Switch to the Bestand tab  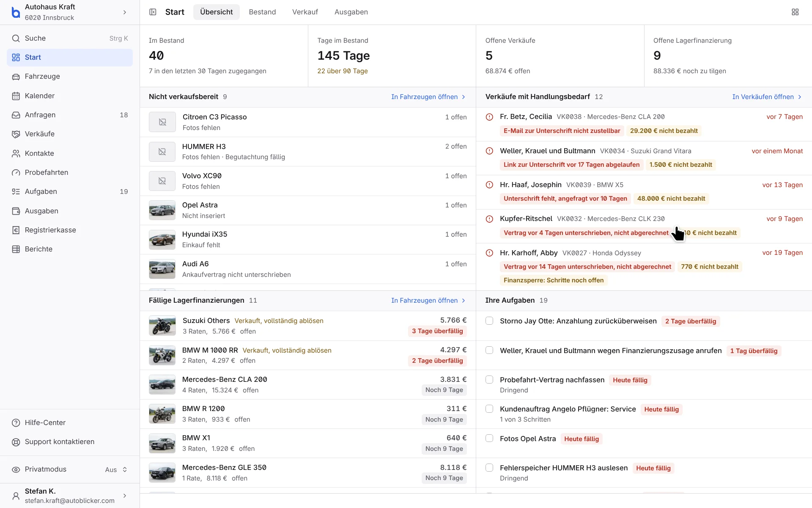click(x=262, y=12)
